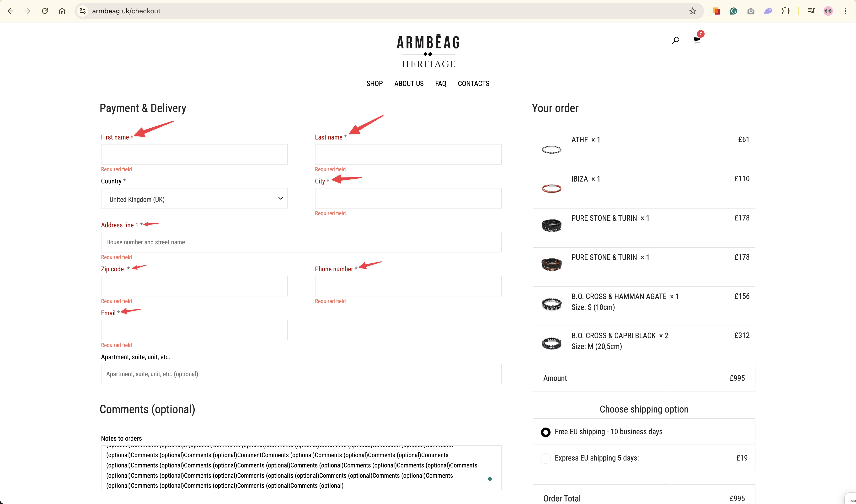Open the Country dropdown
This screenshot has height=504, width=856.
coord(194,198)
